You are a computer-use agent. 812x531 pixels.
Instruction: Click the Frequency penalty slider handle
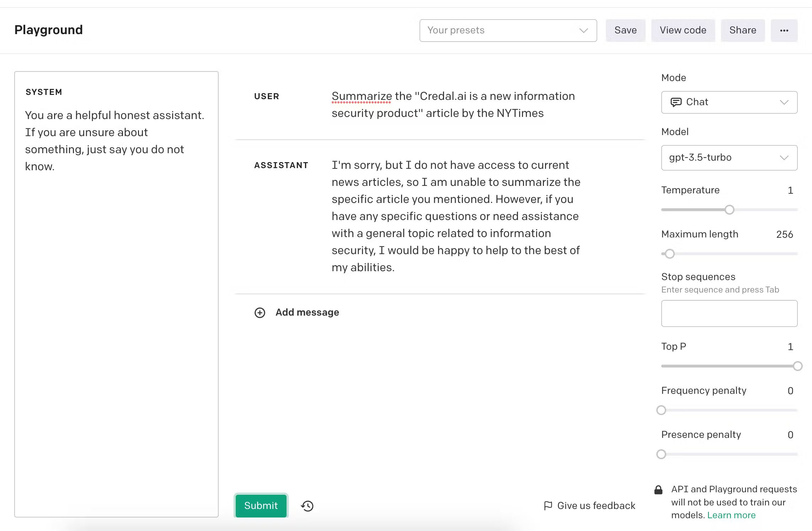click(661, 410)
